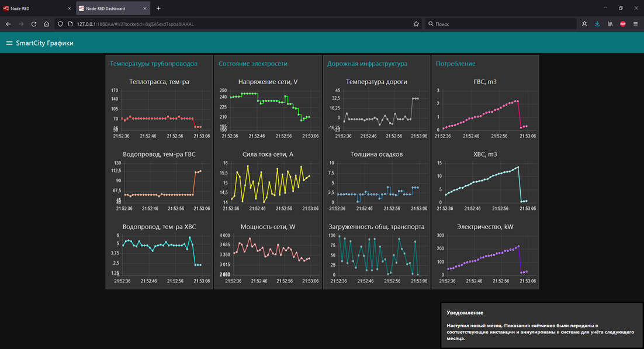Open the Firefox application menu
This screenshot has height=349, width=644.
[635, 24]
